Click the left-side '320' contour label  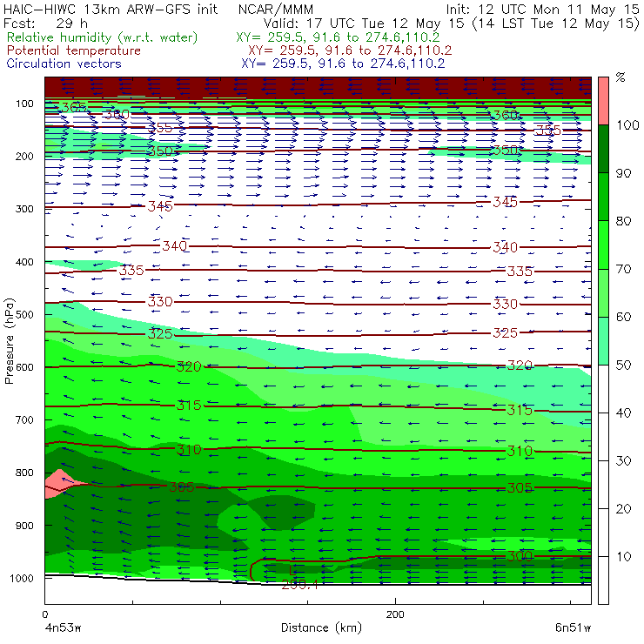pyautogui.click(x=189, y=366)
